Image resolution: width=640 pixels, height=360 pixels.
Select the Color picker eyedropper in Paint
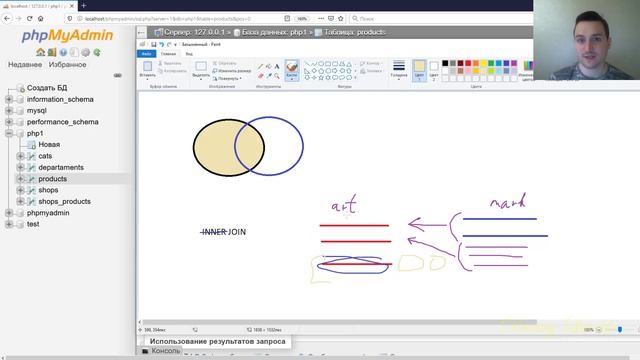click(x=269, y=76)
